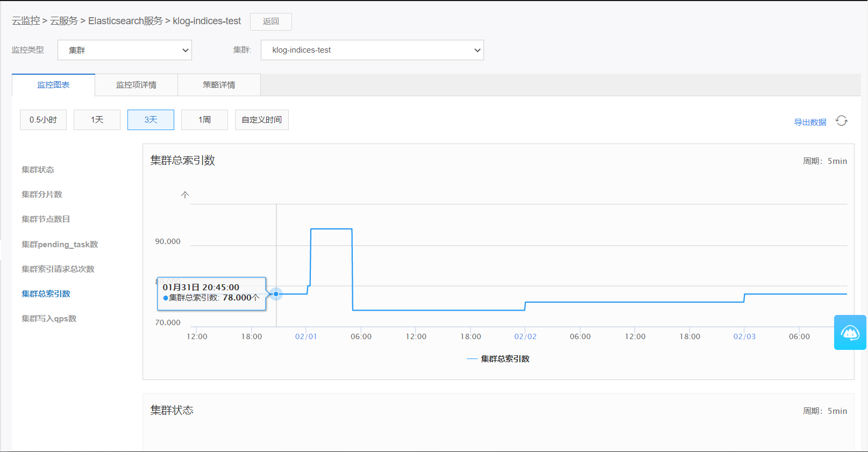This screenshot has width=868, height=452.
Task: Select 集群pending_task数 in the sidebar
Action: pyautogui.click(x=60, y=245)
